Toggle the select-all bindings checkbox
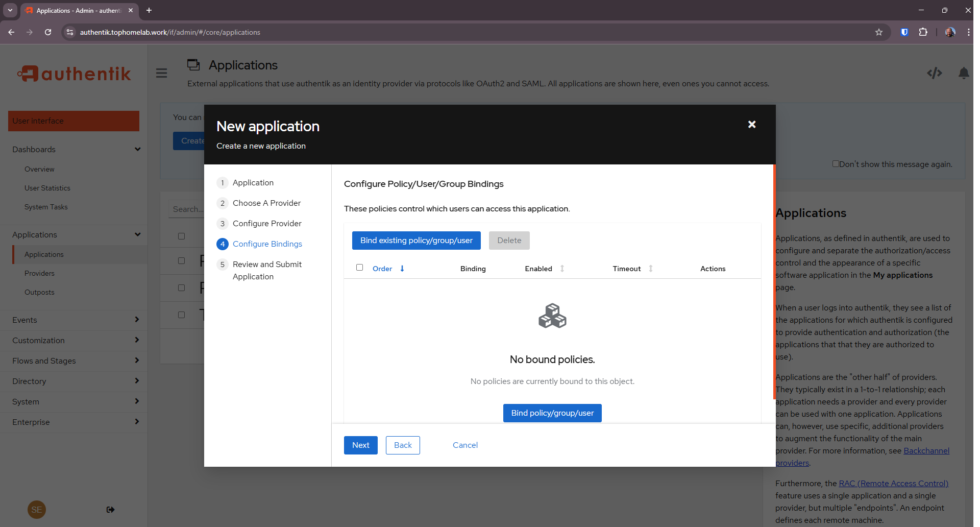 point(359,268)
